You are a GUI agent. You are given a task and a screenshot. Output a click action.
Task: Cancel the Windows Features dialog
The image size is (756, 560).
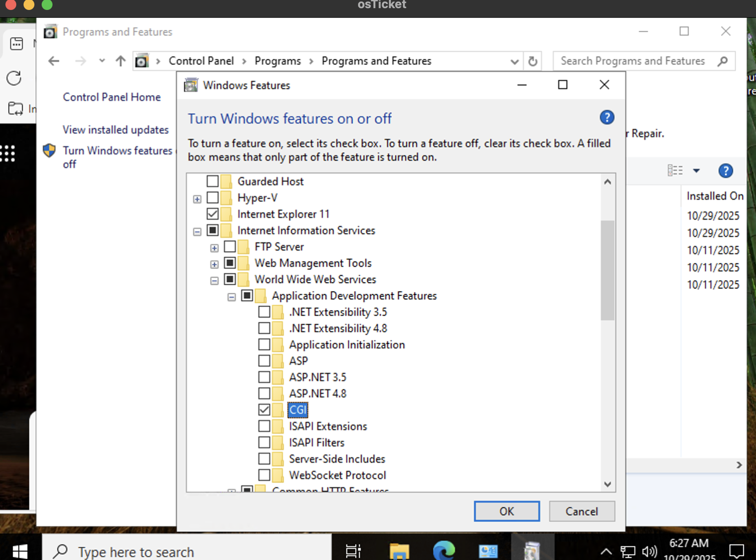click(582, 511)
